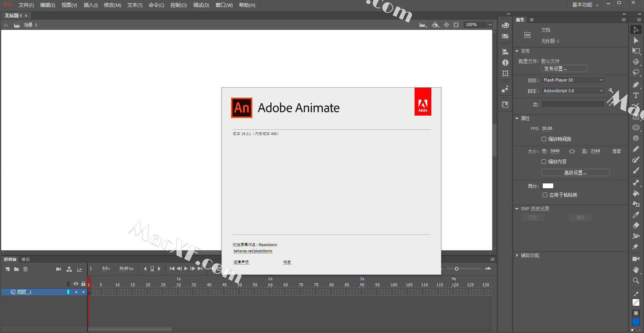Click the new layer icon in timeline

[8, 269]
